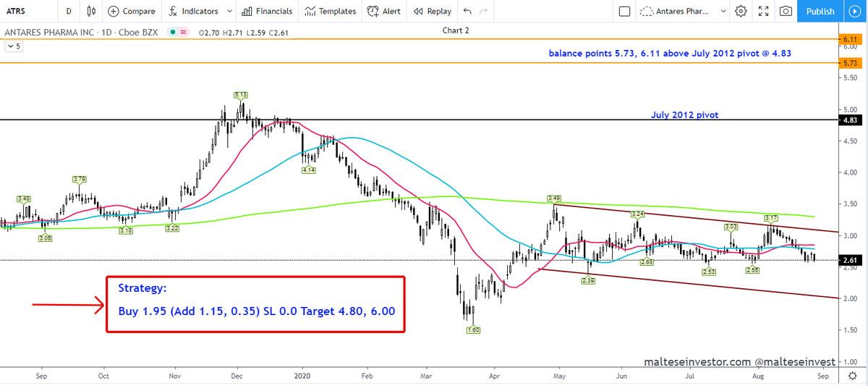Screen dimensions: 868x386
Task: Open the Financials panel
Action: 267,11
